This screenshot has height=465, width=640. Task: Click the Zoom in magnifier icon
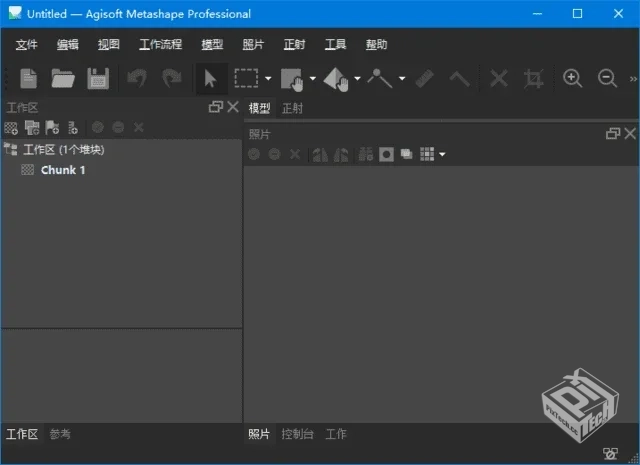pos(572,78)
